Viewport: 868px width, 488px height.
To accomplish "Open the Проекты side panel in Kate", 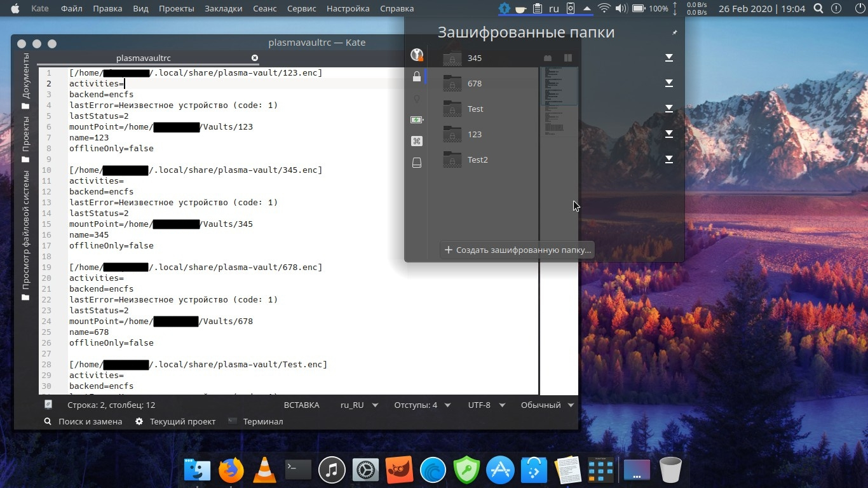I will (x=25, y=139).
